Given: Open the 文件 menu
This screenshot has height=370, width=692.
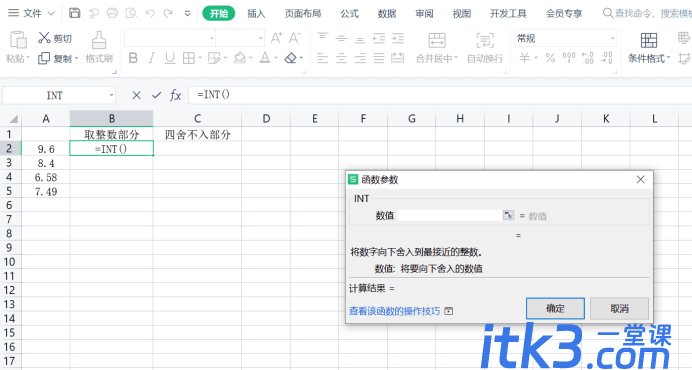Looking at the screenshot, I should 31,13.
